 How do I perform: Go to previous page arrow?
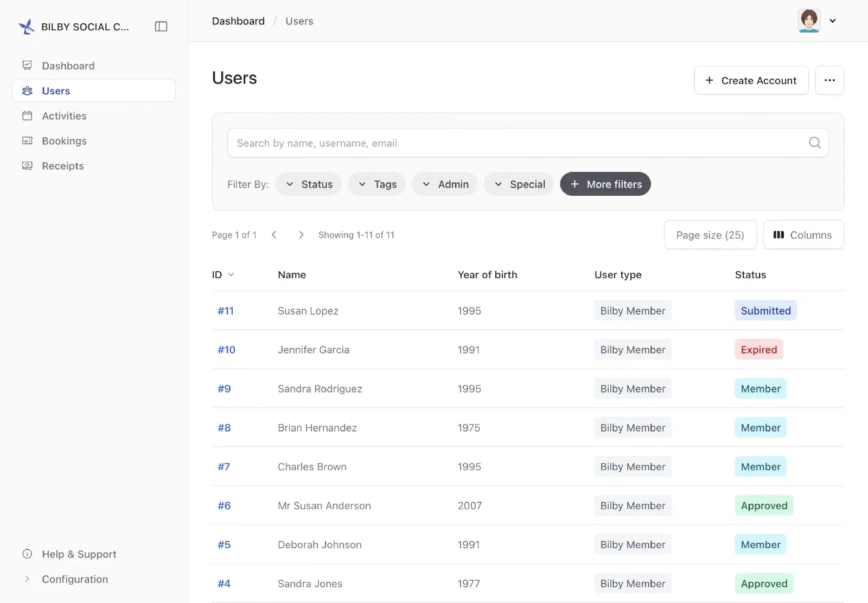coord(274,234)
